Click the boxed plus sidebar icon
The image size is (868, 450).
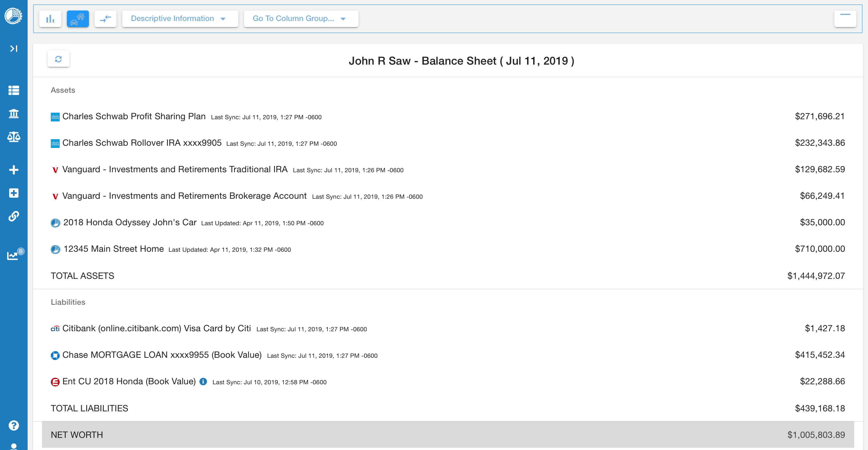[14, 193]
